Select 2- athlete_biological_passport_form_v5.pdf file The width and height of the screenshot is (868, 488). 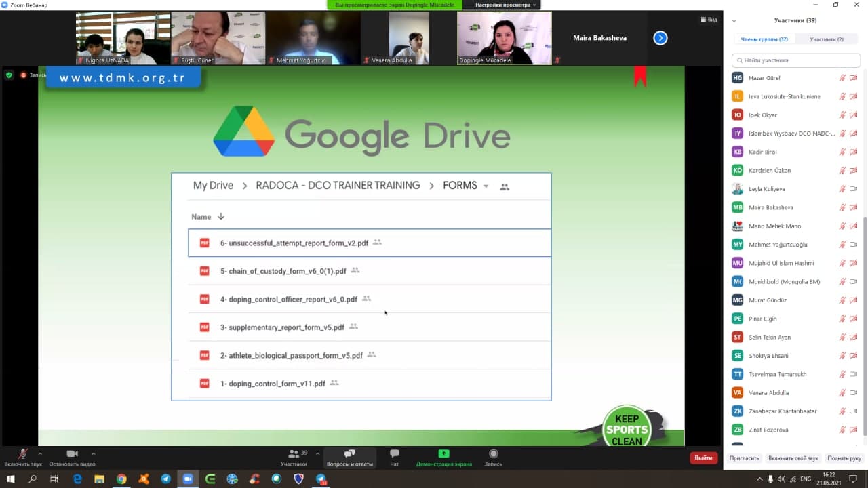(370, 355)
